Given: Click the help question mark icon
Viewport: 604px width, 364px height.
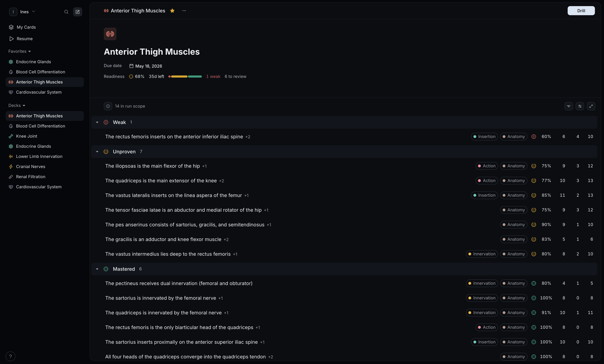Looking at the screenshot, I should [x=10, y=356].
